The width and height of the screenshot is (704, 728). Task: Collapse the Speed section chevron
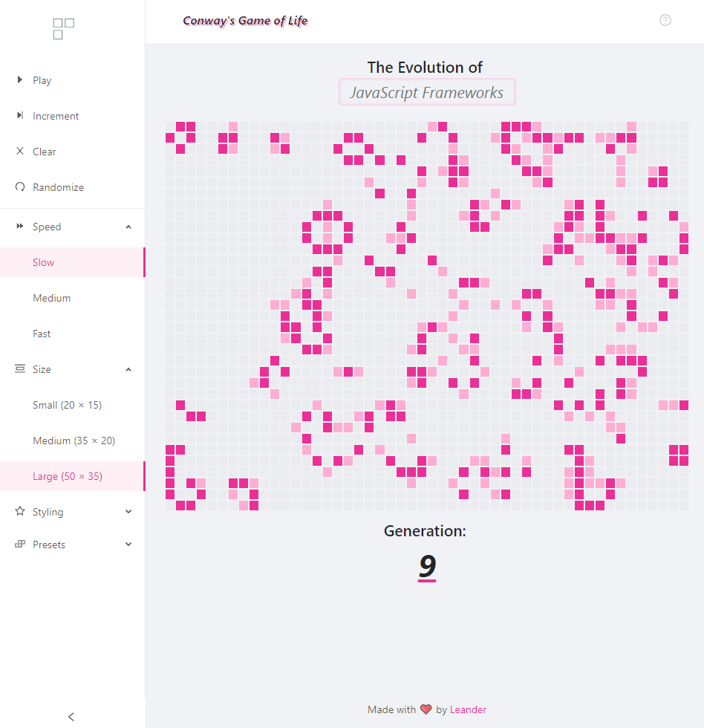tap(128, 227)
